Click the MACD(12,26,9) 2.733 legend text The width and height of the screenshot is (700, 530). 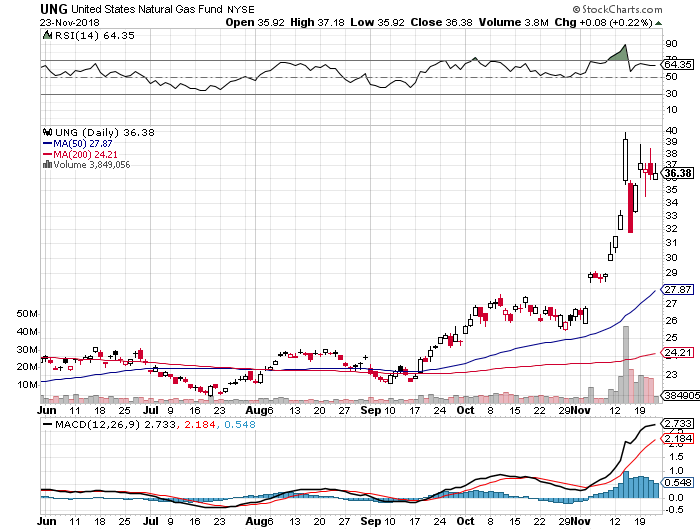pos(115,424)
